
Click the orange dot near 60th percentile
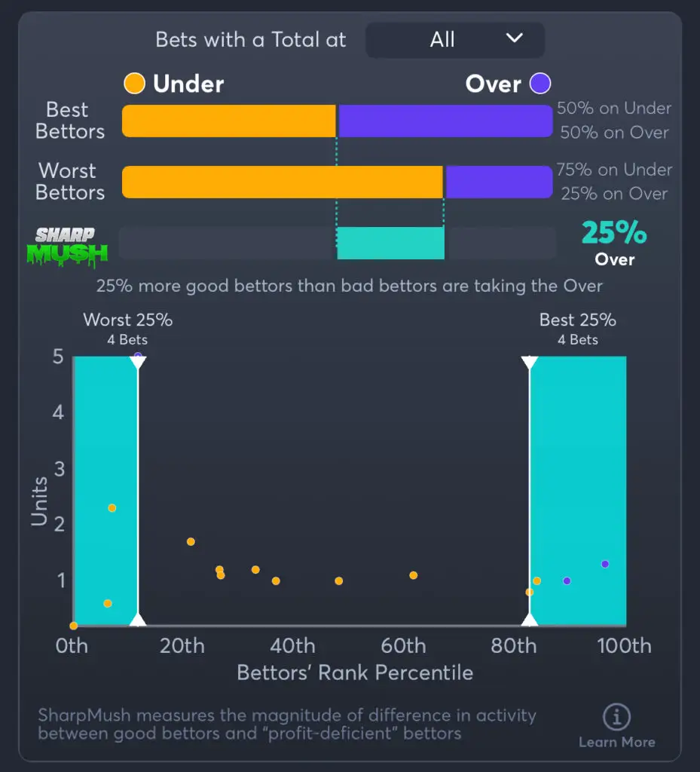tap(414, 575)
